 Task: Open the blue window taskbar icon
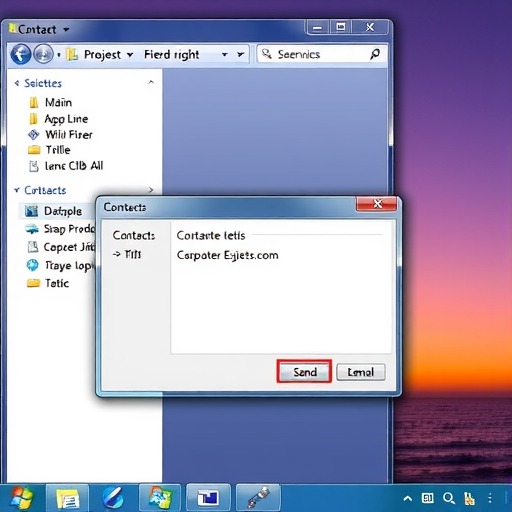tap(208, 498)
